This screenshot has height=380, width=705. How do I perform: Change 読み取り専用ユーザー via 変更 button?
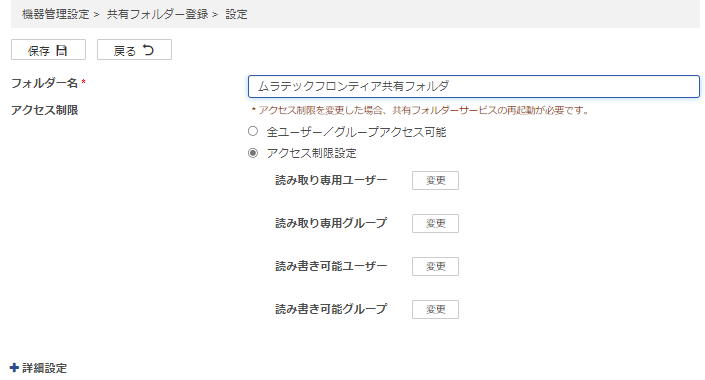point(435,180)
